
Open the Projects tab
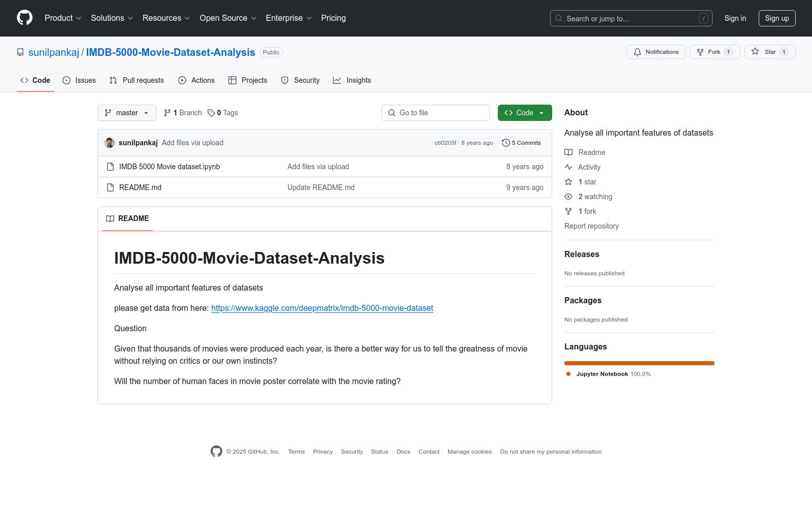tap(248, 80)
